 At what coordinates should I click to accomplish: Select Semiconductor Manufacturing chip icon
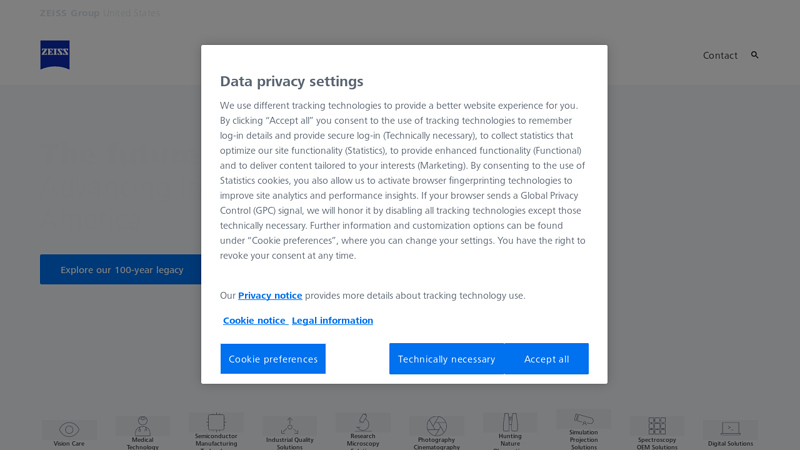coord(216,423)
